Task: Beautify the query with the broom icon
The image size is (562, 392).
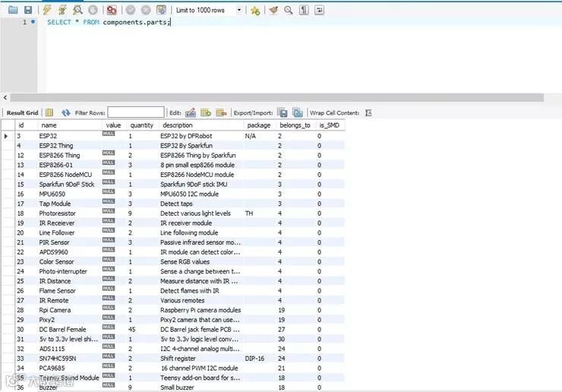Action: [x=273, y=10]
